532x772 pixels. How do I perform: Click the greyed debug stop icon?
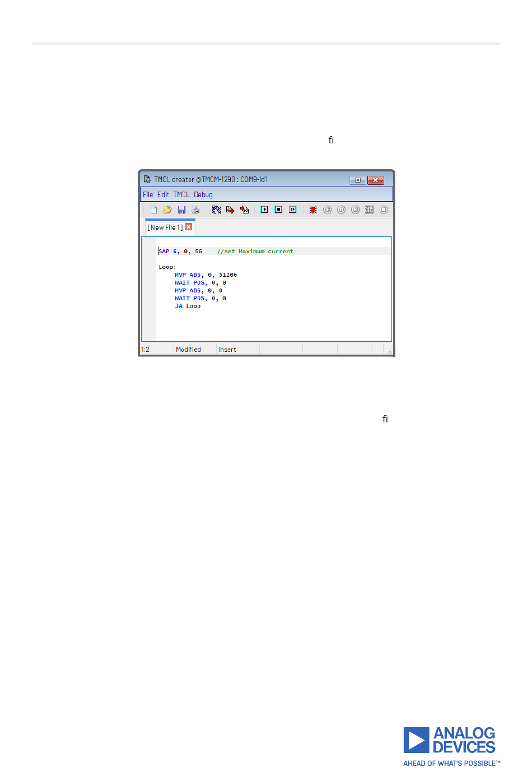pyautogui.click(x=384, y=210)
